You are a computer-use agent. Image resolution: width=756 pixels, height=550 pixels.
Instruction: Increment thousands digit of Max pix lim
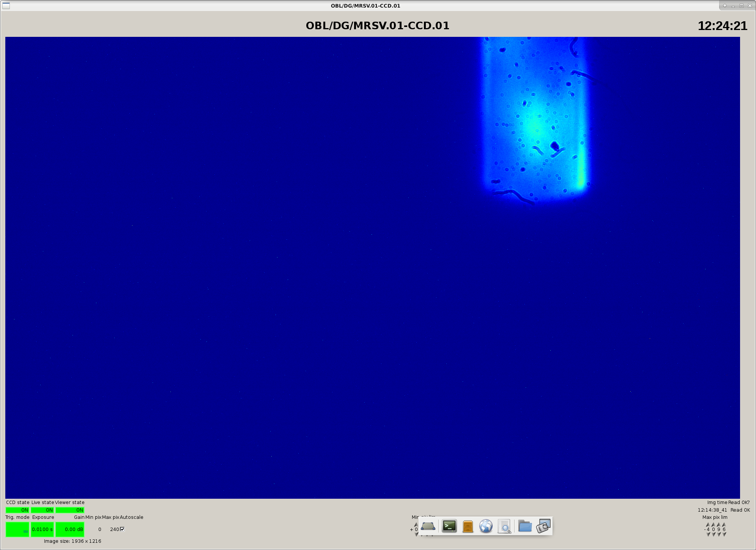708,525
